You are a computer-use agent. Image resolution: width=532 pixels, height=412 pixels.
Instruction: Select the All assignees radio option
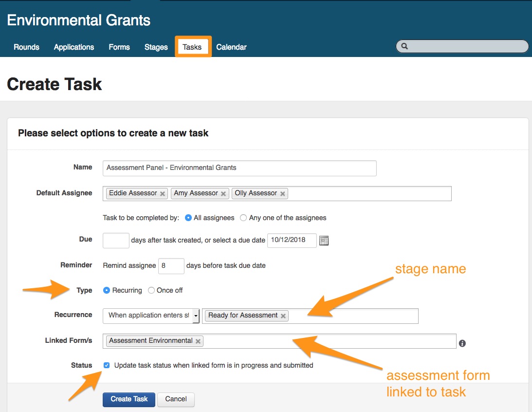coord(188,218)
